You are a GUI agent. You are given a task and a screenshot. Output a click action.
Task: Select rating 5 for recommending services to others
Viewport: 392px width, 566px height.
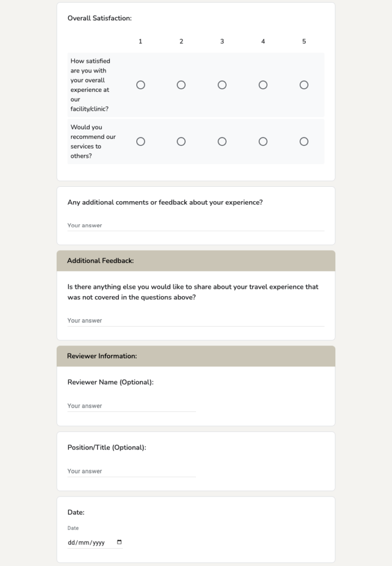coord(304,141)
